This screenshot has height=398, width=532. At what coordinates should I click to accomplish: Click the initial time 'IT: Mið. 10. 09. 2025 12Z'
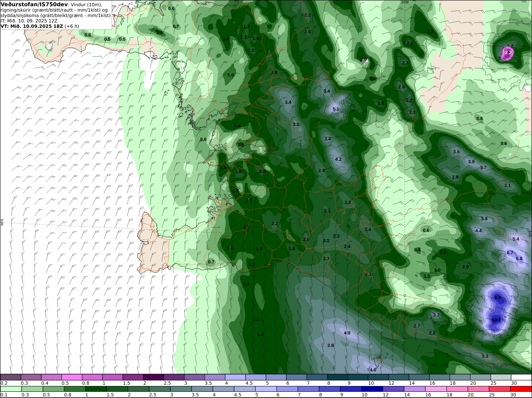pyautogui.click(x=29, y=20)
